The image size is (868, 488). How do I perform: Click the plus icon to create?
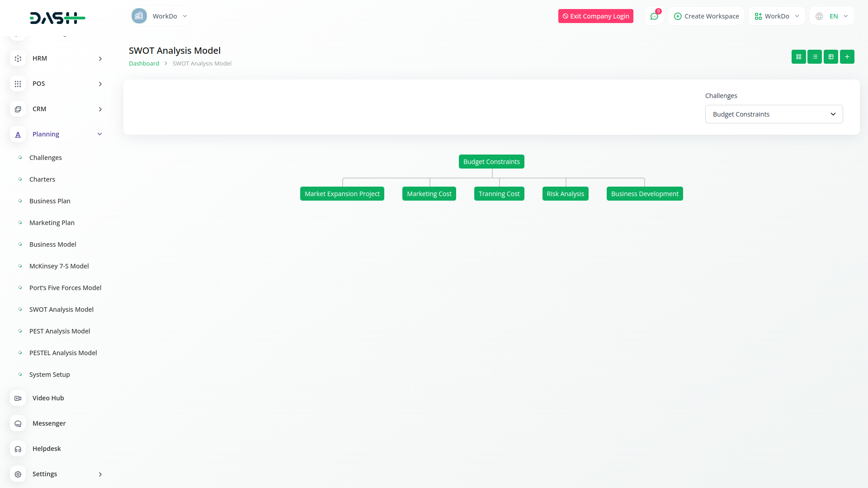pos(847,57)
